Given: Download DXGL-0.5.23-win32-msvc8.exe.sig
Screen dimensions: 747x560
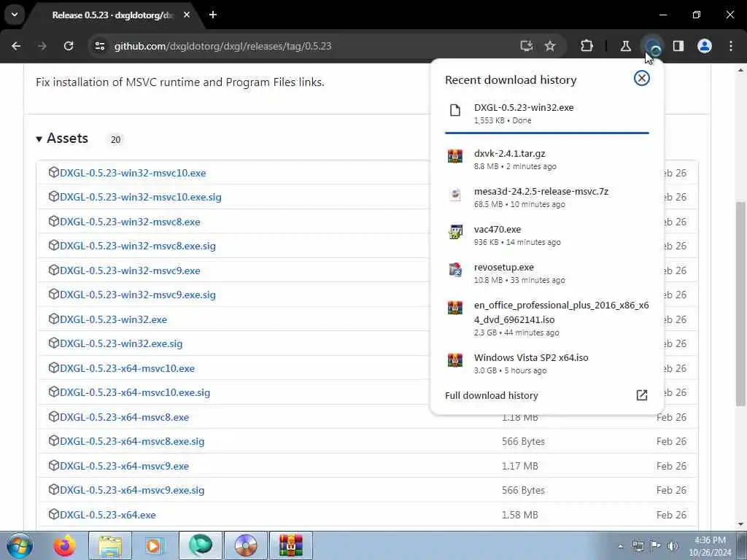Looking at the screenshot, I should click(x=138, y=246).
